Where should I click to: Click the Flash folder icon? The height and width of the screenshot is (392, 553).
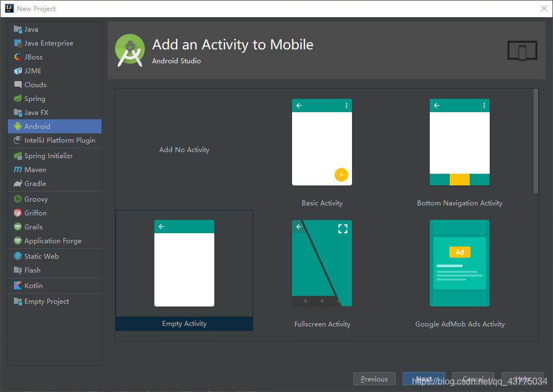[x=18, y=270]
